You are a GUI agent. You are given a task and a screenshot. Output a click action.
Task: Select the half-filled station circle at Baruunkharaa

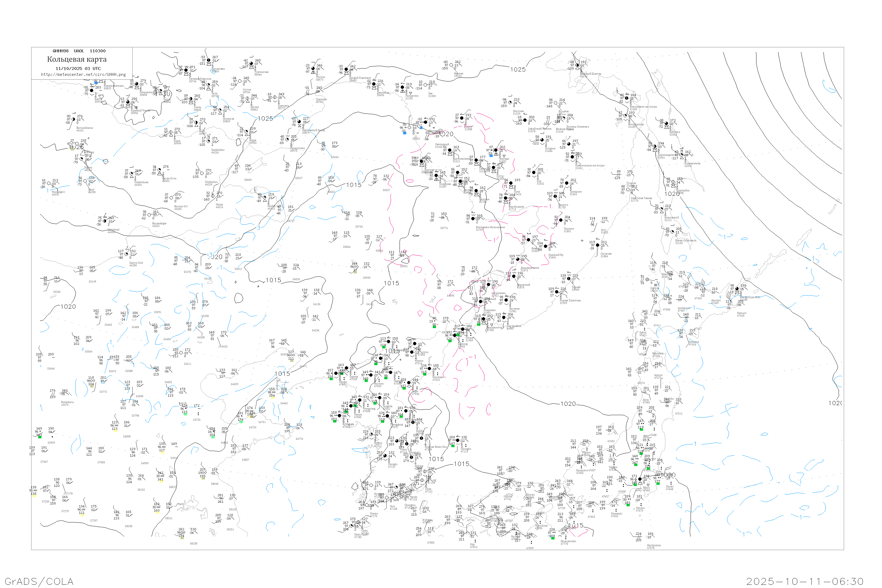[73, 120]
